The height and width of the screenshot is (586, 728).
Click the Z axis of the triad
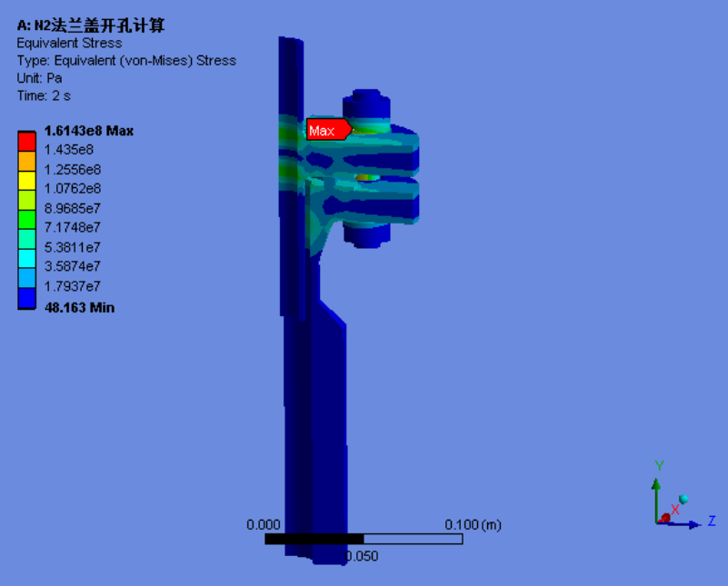680,525
